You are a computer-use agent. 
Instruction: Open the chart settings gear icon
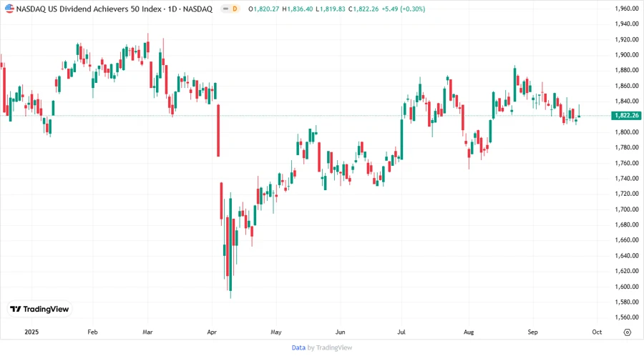(627, 332)
